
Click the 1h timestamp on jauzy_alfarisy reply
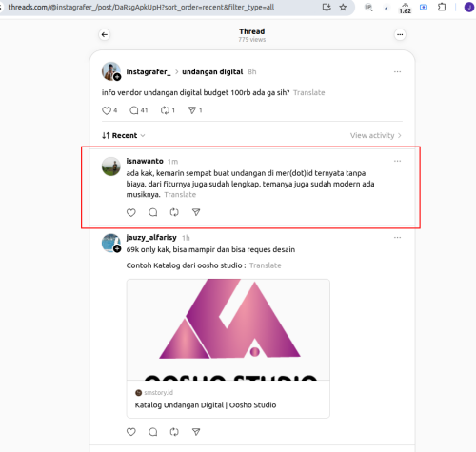186,238
